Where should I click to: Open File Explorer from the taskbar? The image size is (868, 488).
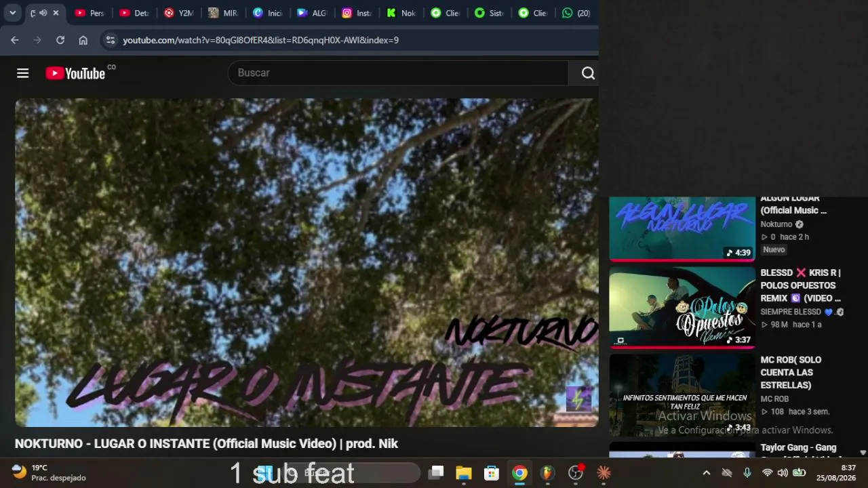[464, 472]
